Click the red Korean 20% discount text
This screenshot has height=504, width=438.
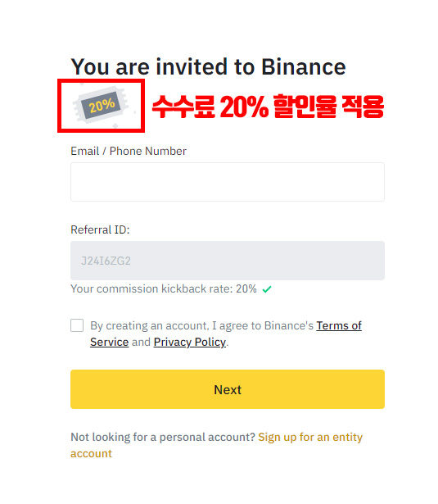coord(268,107)
